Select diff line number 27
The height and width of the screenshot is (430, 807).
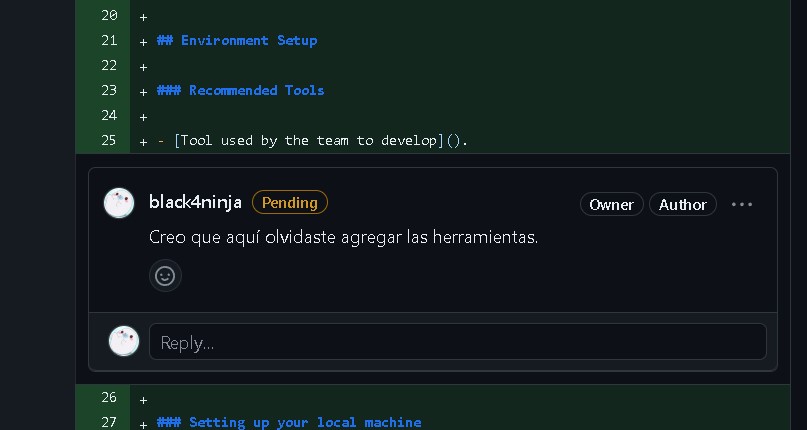(110, 422)
